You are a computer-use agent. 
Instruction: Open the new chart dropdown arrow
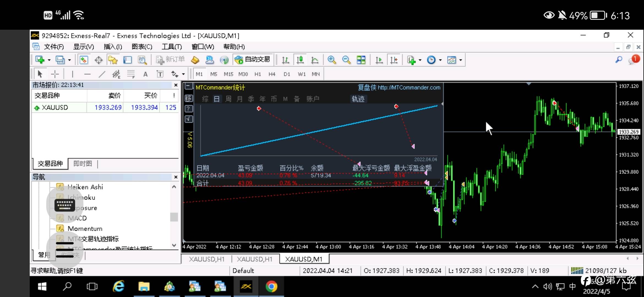49,60
